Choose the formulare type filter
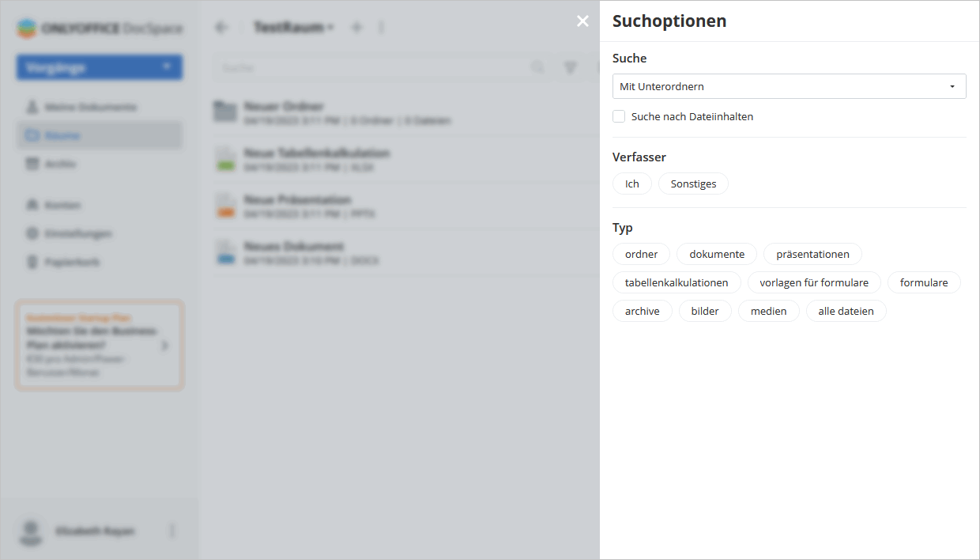Viewport: 980px width, 560px height. click(x=924, y=282)
